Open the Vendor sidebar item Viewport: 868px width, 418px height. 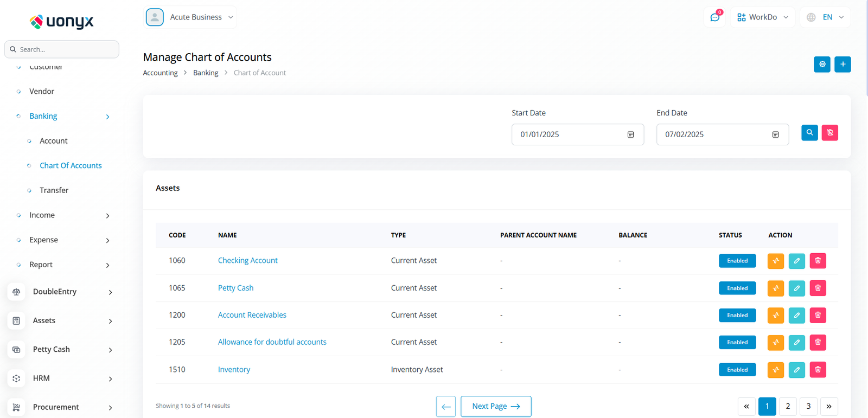(x=42, y=91)
